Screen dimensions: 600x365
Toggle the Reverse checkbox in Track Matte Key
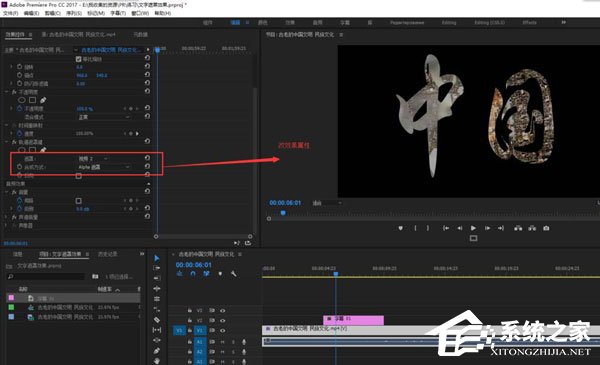pos(78,176)
